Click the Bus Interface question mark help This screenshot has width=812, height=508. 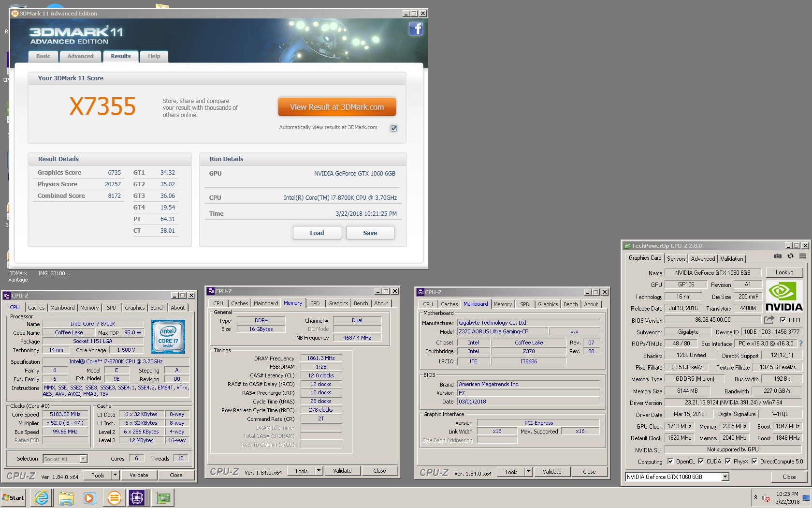click(x=801, y=344)
